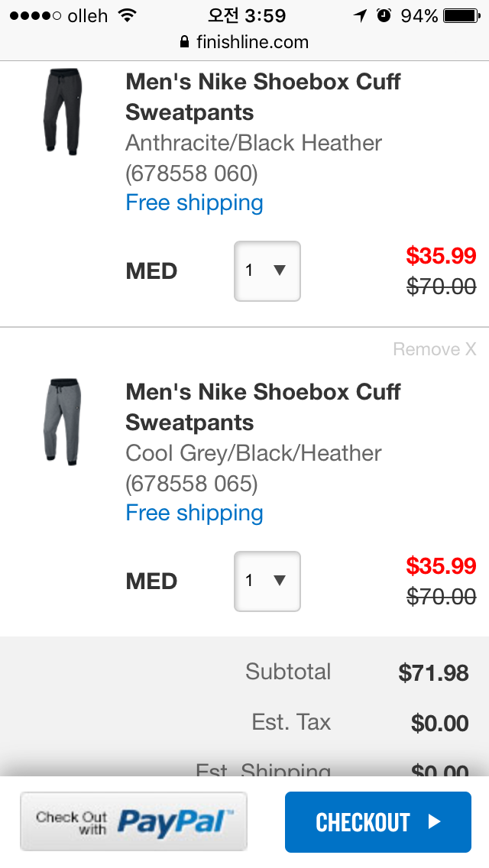Tap the first Men's Nike Shoebox Cuff Sweatpants title
The image size is (489, 868).
click(x=263, y=97)
